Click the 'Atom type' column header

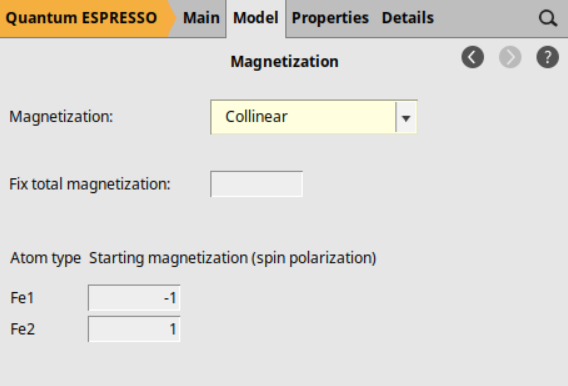click(x=46, y=258)
